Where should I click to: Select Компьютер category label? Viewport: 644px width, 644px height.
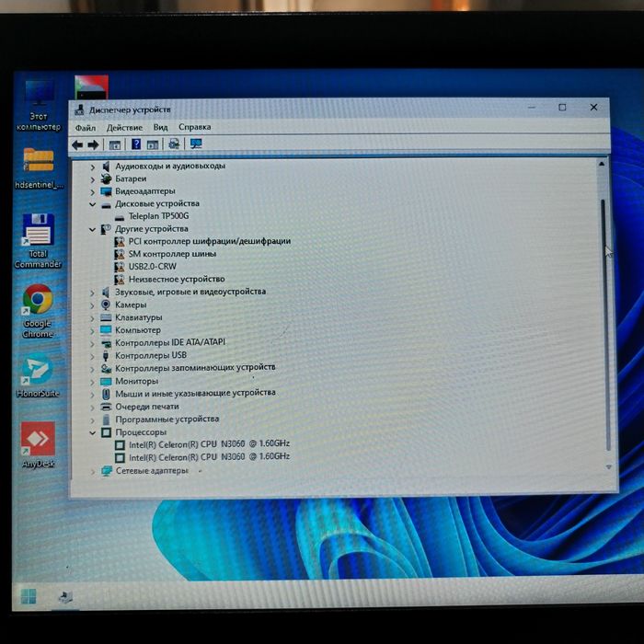138,330
